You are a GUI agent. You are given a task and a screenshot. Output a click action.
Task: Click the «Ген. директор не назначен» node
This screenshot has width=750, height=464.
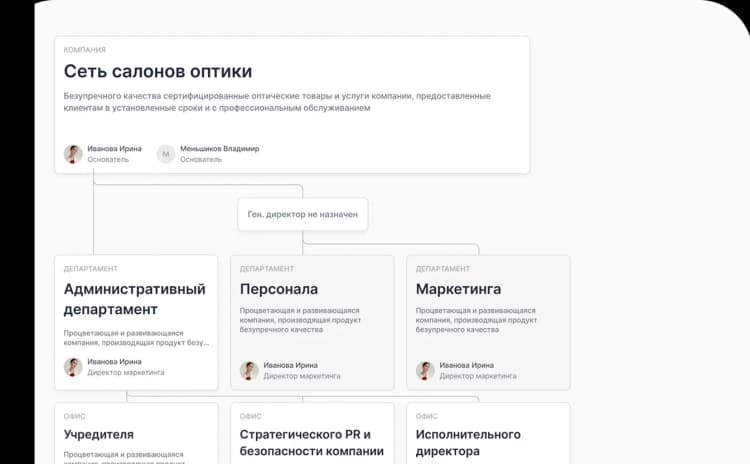[302, 214]
